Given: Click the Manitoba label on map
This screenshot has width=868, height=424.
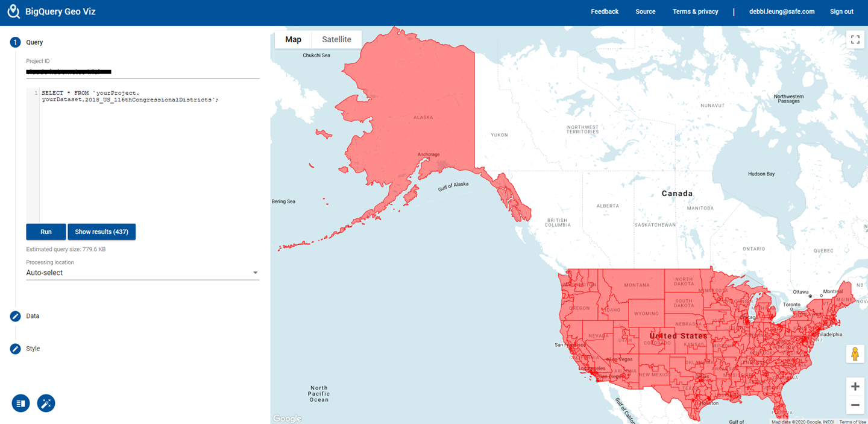Looking at the screenshot, I should 700,208.
